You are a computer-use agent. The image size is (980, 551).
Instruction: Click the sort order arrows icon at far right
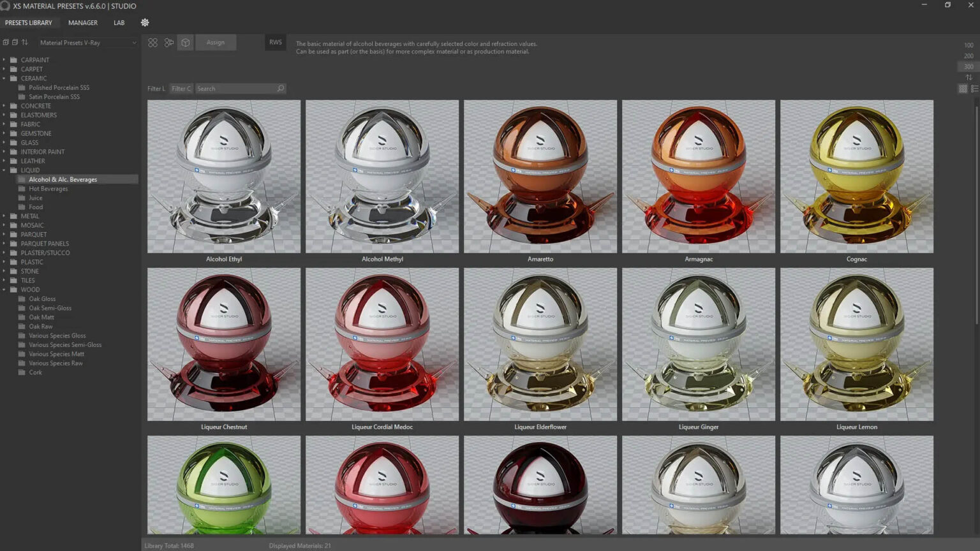(x=969, y=77)
